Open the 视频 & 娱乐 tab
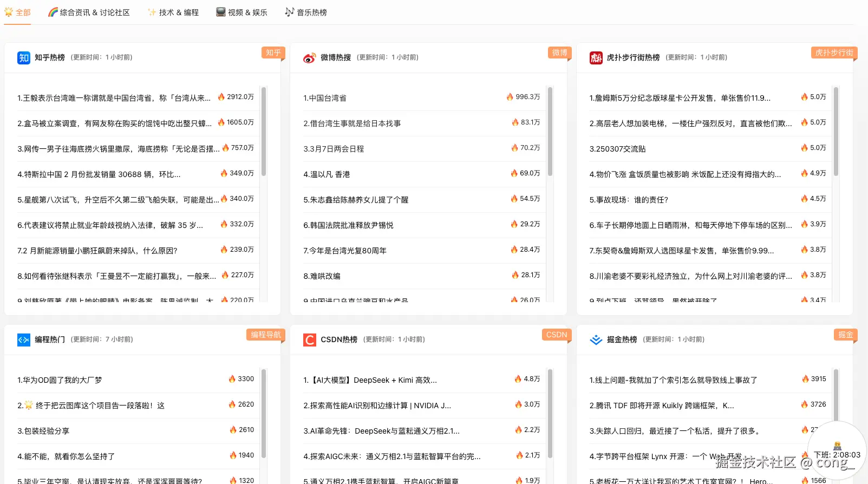Image resolution: width=868 pixels, height=484 pixels. [x=242, y=12]
